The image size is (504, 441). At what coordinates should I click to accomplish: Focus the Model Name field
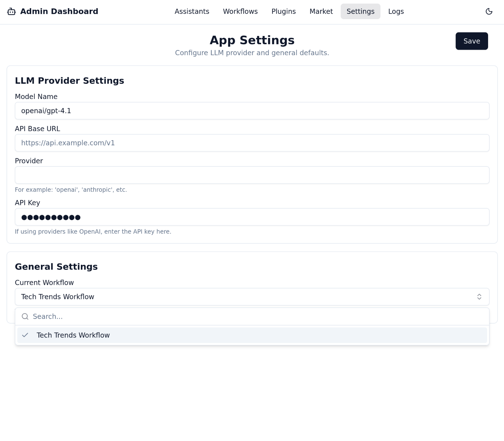pos(252,111)
